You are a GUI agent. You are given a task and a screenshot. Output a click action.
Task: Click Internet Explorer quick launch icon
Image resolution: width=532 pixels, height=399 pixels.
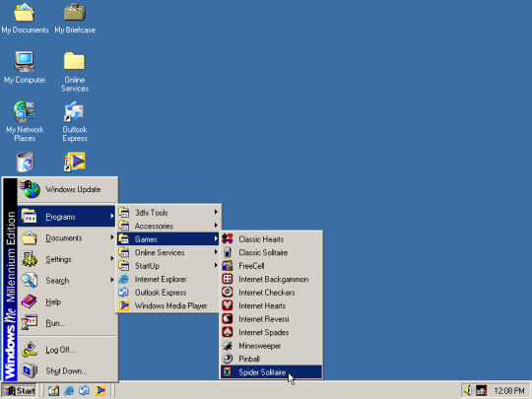coord(69,390)
